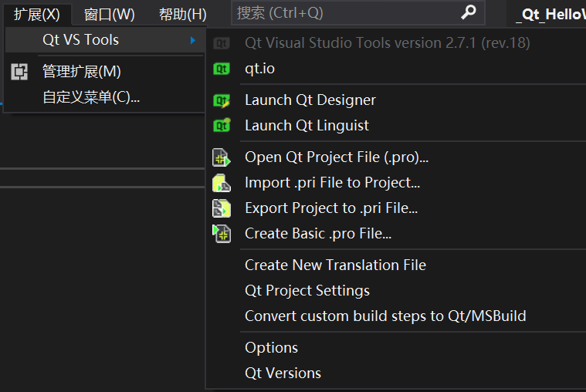Open the 帮助(H) menu
This screenshot has width=586, height=392.
182,14
